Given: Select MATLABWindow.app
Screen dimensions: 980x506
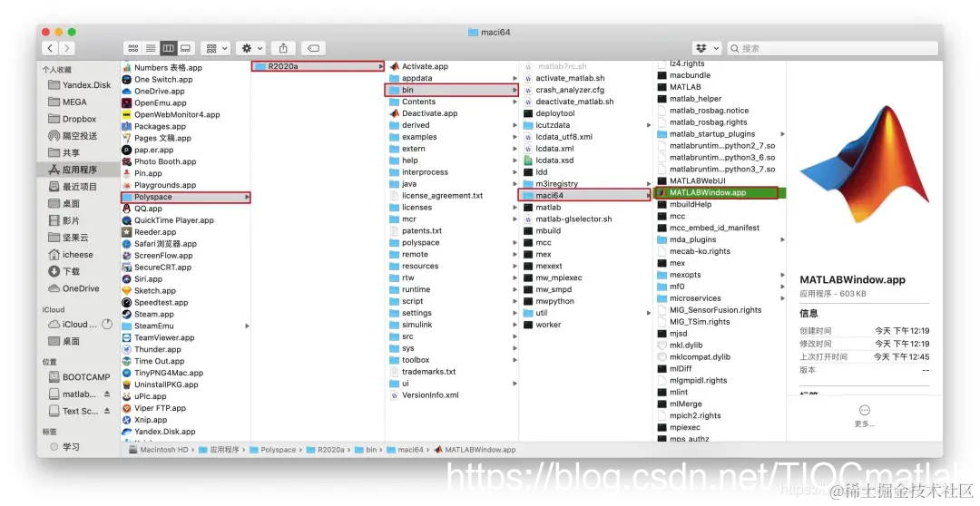Looking at the screenshot, I should (720, 193).
